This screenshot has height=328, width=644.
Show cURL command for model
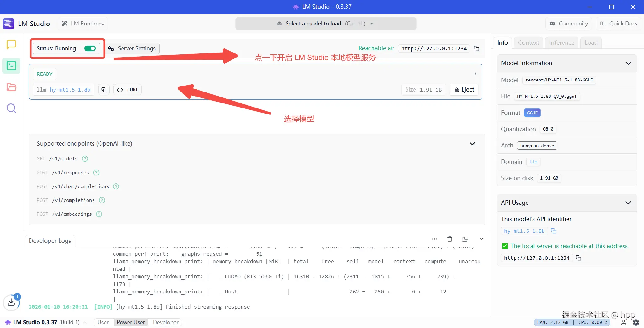click(128, 90)
